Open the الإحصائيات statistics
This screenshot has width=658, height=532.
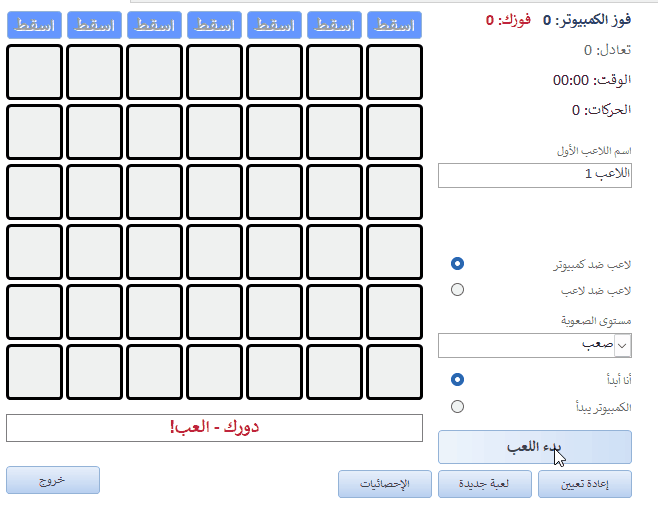[x=385, y=484]
